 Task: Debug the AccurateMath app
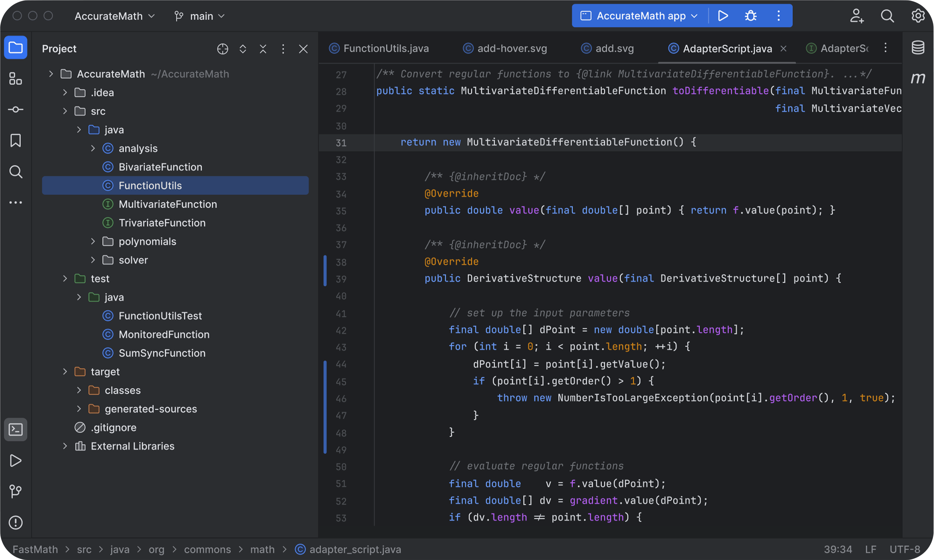coord(751,16)
